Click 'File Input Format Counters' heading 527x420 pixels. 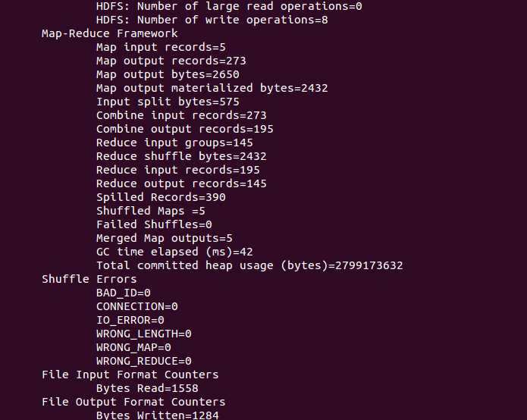[130, 375]
